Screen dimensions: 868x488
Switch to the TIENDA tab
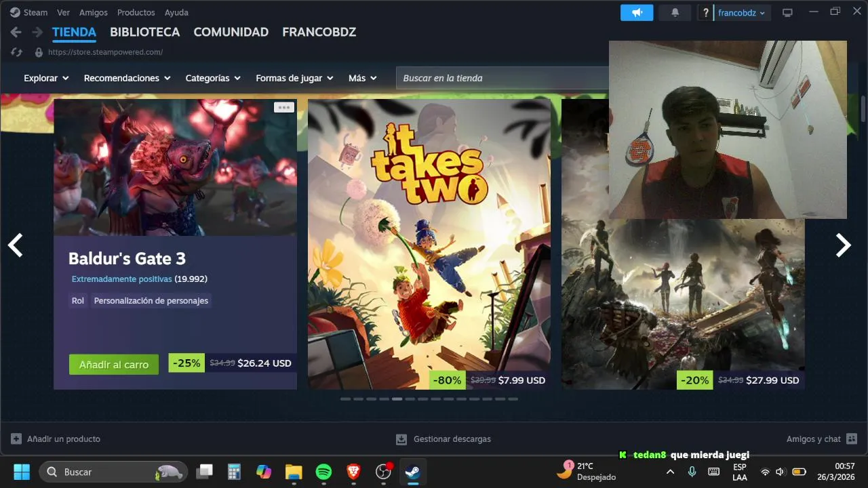[x=74, y=32]
